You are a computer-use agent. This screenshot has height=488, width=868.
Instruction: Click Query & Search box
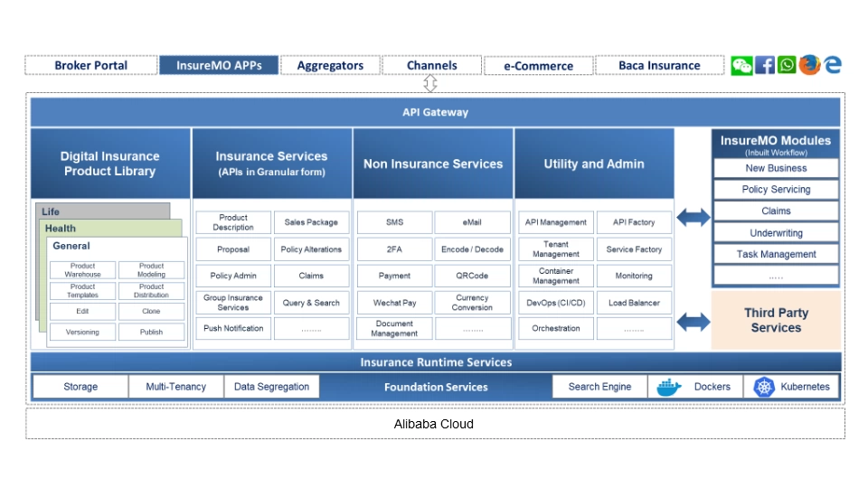[311, 303]
